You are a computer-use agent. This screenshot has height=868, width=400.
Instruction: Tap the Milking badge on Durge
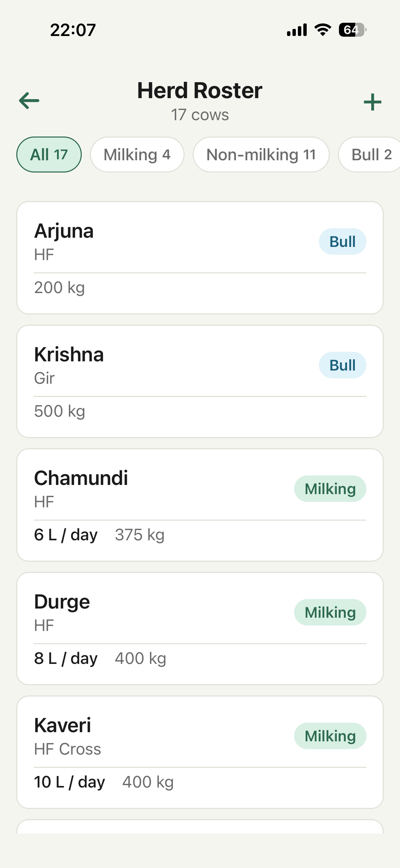330,613
